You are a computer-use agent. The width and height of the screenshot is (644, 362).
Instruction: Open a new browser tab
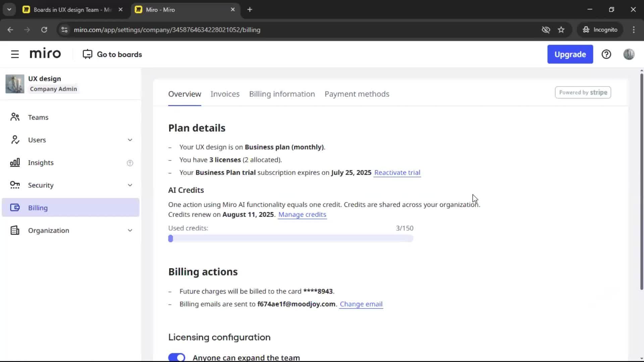click(250, 9)
